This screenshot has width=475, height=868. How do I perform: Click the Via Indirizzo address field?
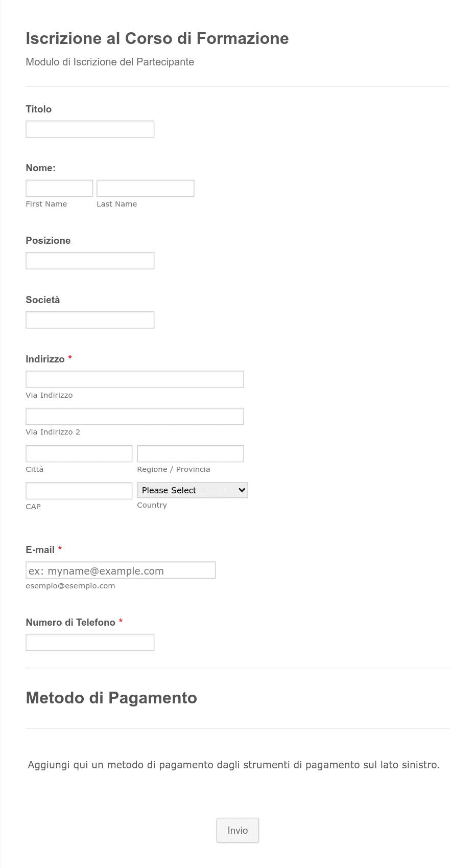click(135, 379)
